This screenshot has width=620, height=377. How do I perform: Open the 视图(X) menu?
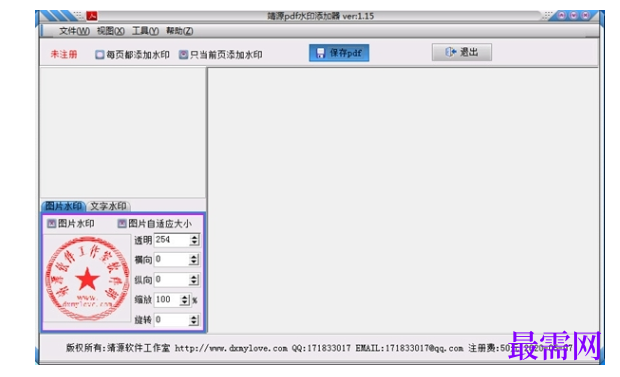click(x=111, y=31)
